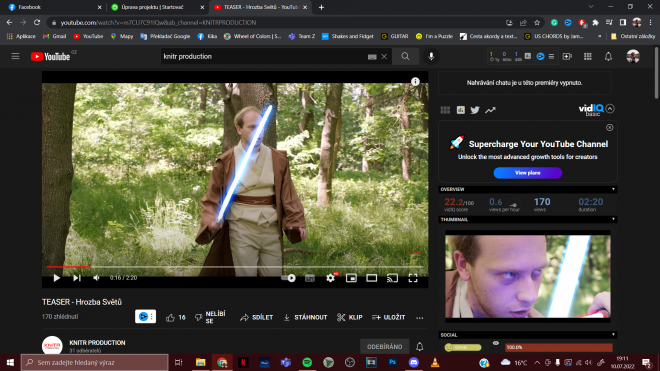The height and width of the screenshot is (371, 660).
Task: Open Ostatní záložky bookmarks folder
Action: pos(633,36)
